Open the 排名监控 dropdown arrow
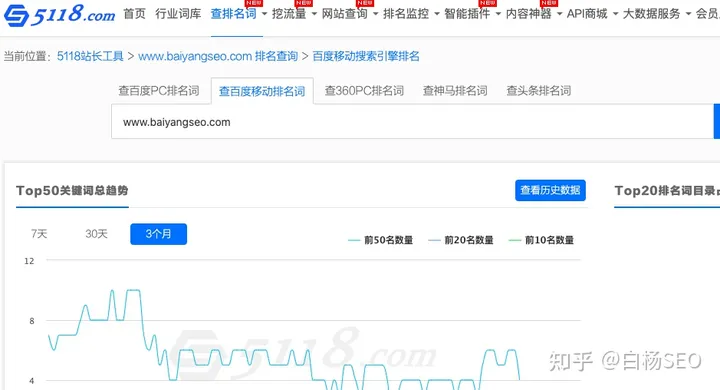Viewport: 720px width, 390px height. click(437, 14)
